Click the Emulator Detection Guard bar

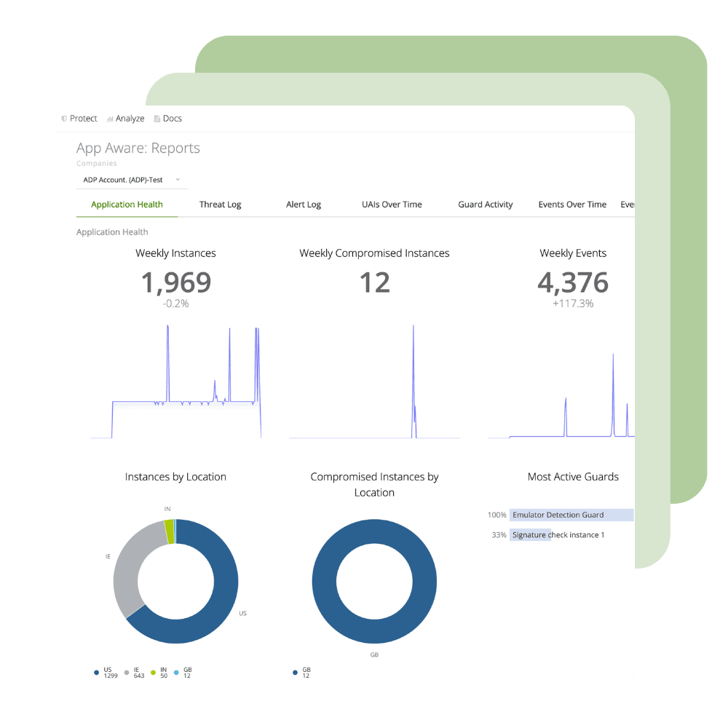point(571,515)
